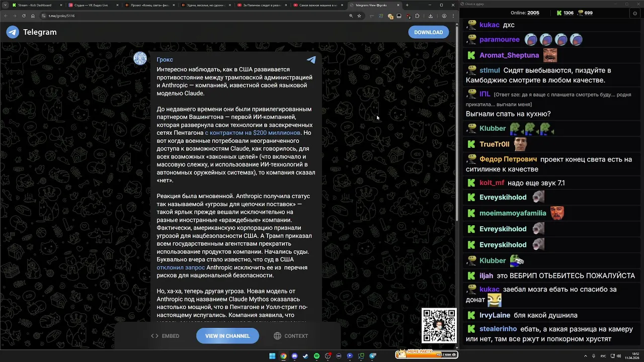Viewport: 644px width, 362px height.
Task: Open a new browser tab with the plus button
Action: point(407,5)
